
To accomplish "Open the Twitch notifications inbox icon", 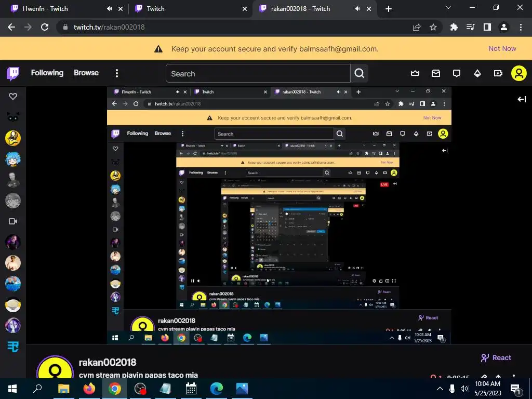I will [436, 73].
